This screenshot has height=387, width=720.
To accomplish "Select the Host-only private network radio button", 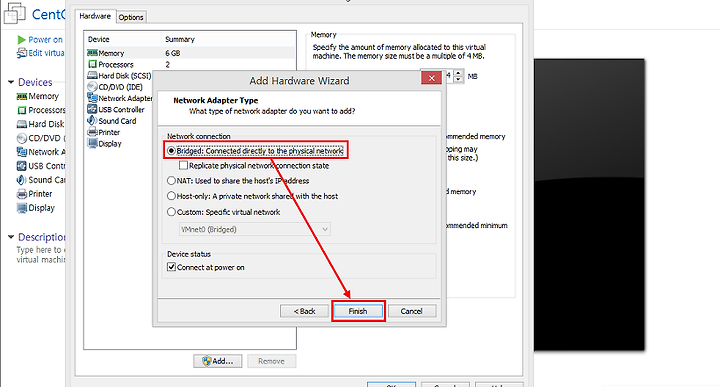I will point(171,196).
